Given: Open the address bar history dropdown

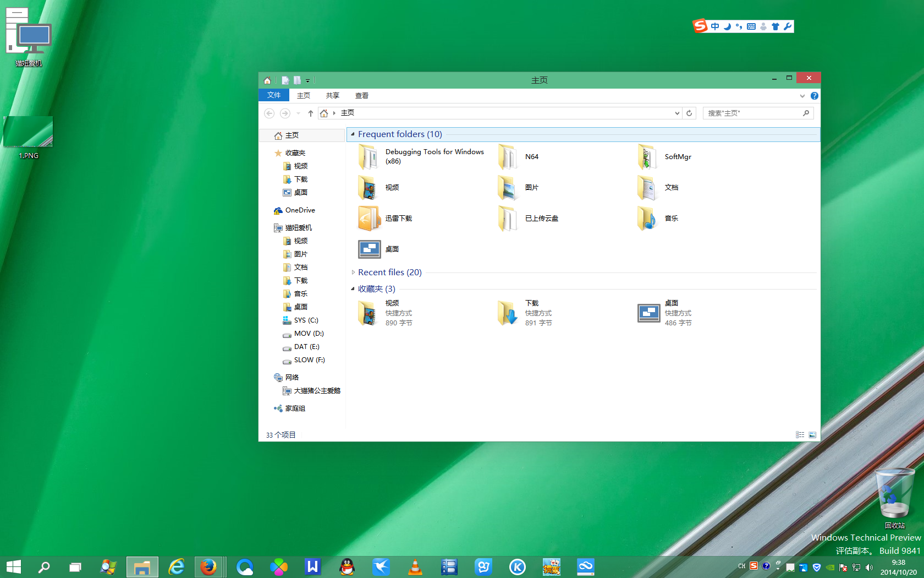Looking at the screenshot, I should point(677,113).
